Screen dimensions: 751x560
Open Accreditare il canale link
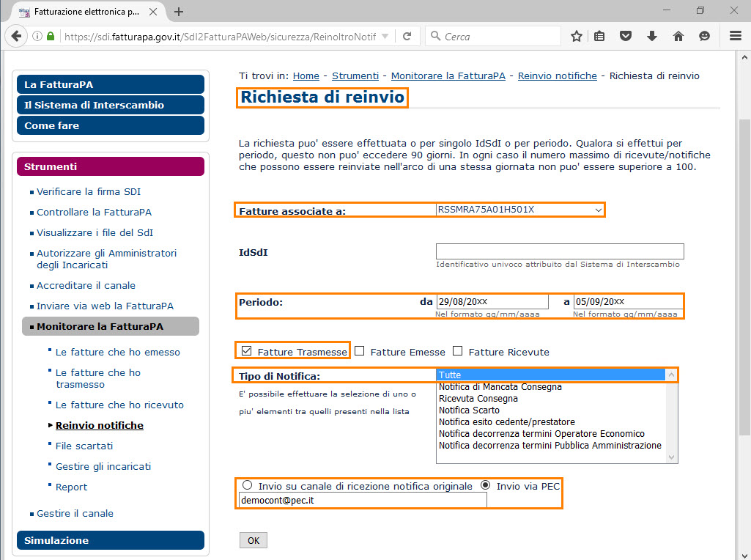86,286
